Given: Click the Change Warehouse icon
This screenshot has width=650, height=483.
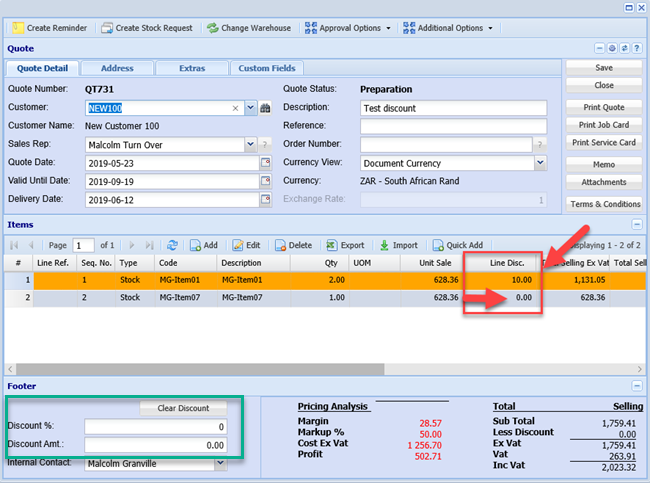Looking at the screenshot, I should pos(212,27).
